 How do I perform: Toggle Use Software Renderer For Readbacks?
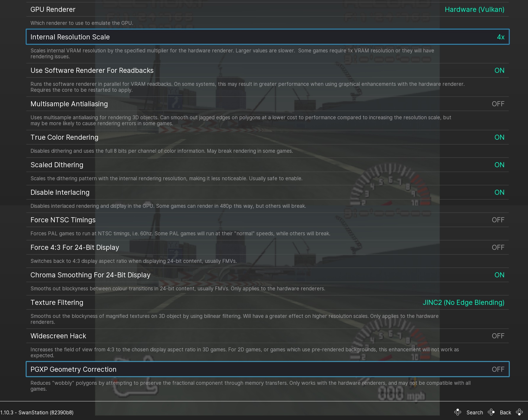tap(268, 70)
